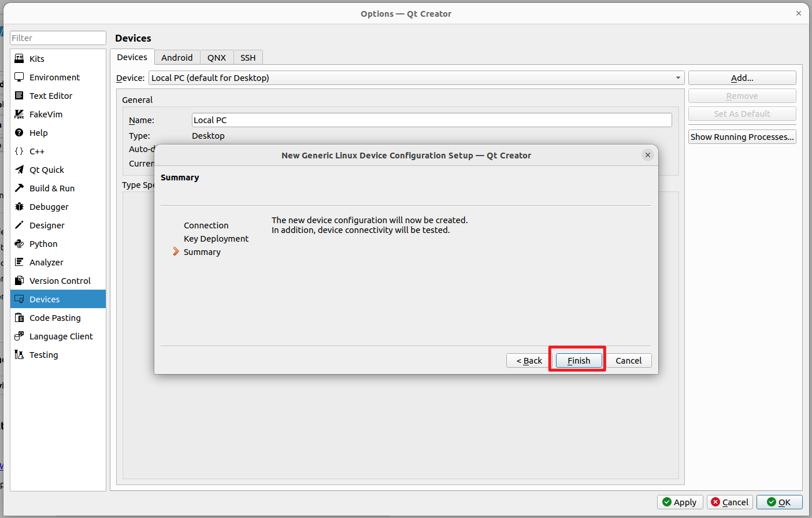Click the Code Pasting clipboard icon
812x518 pixels.
pos(19,317)
